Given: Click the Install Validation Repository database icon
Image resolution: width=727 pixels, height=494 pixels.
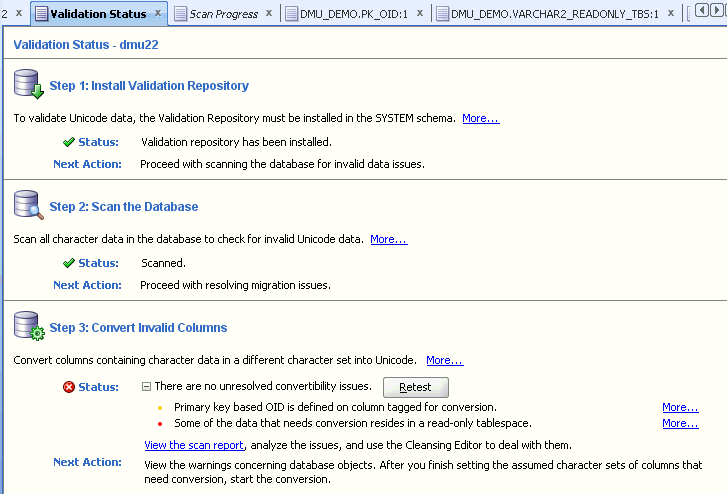Looking at the screenshot, I should tap(28, 85).
